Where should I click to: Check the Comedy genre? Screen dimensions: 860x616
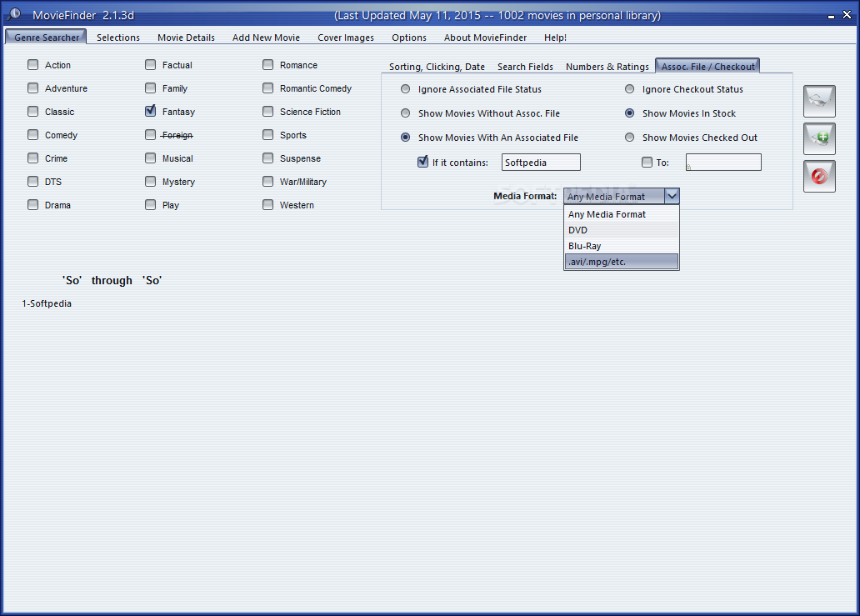point(32,135)
